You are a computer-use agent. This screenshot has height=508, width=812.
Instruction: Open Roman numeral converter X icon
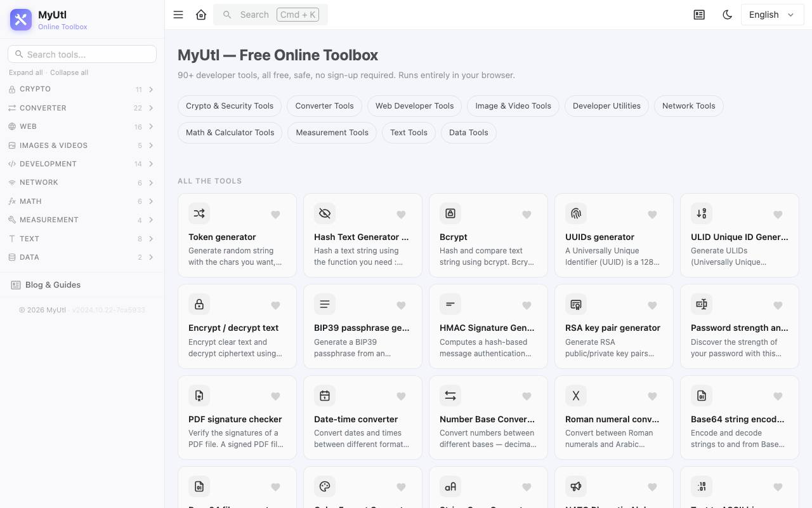point(576,396)
